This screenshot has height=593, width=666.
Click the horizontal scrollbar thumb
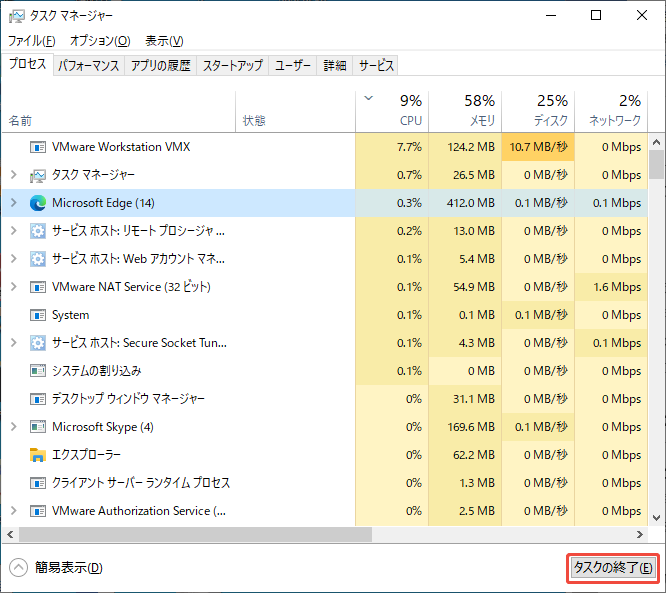click(x=195, y=534)
